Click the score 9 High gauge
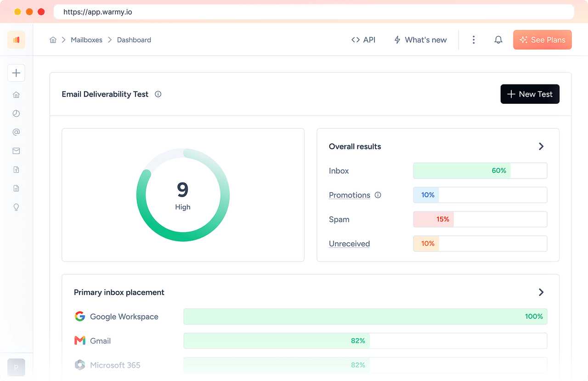This screenshot has height=381, width=588. coord(183,195)
